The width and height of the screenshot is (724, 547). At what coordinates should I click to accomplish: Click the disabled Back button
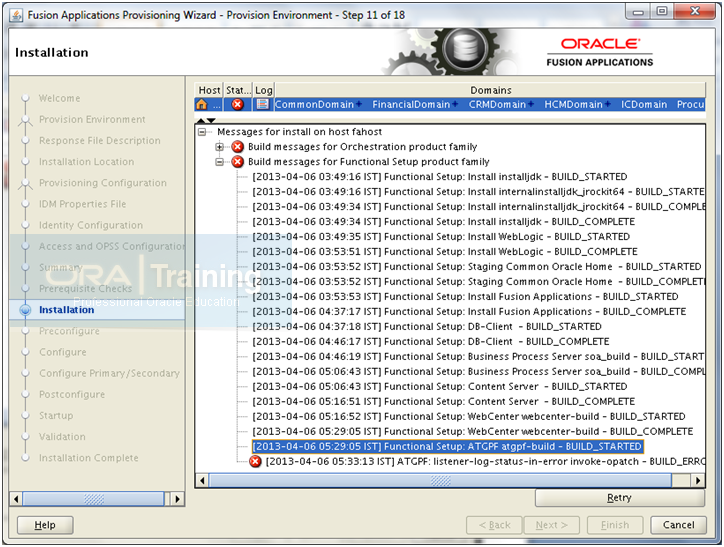tap(494, 525)
